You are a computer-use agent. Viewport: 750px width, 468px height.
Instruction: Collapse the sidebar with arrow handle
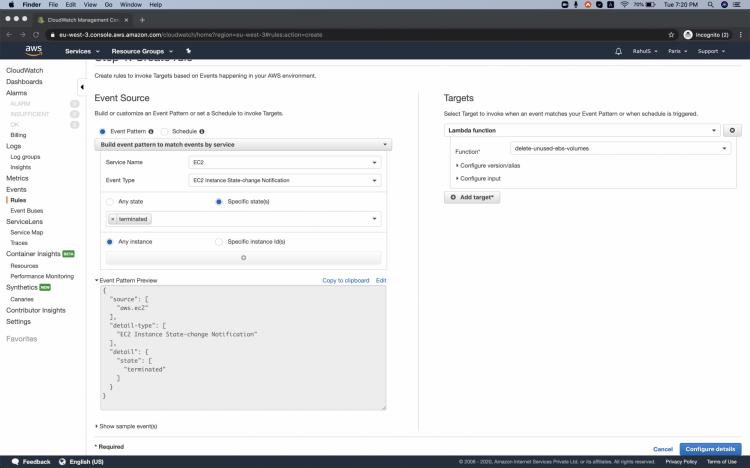tap(81, 87)
